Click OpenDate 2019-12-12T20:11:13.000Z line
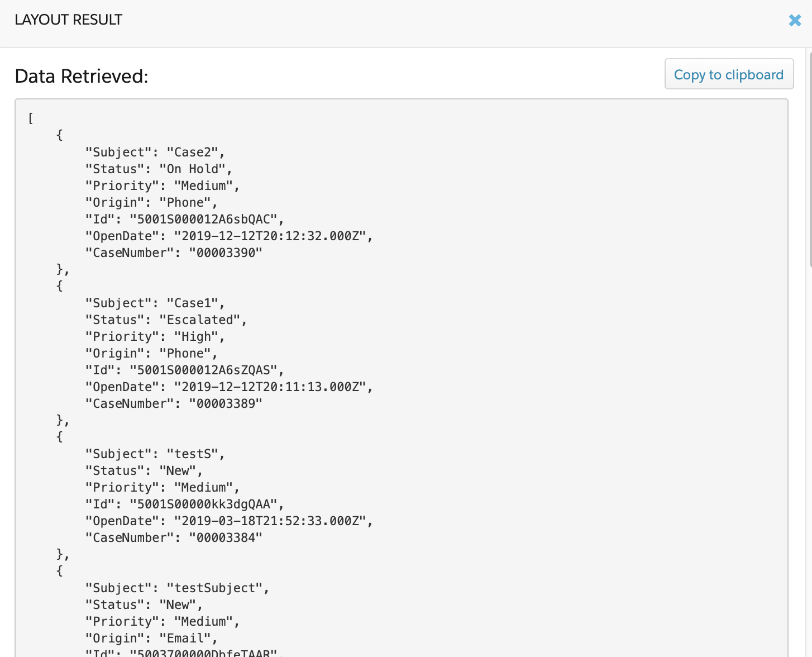The height and width of the screenshot is (657, 812). (x=229, y=387)
